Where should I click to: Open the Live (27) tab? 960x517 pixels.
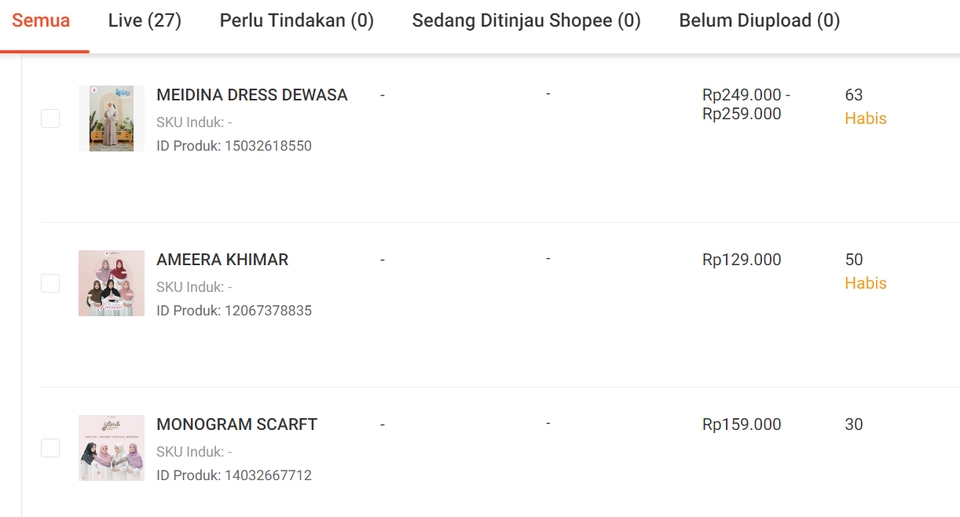coord(145,21)
